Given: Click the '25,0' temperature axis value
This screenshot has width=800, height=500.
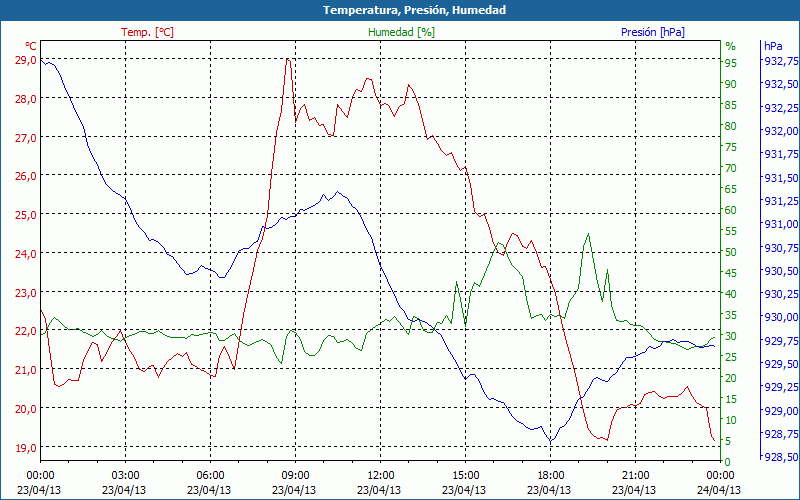Looking at the screenshot, I should [26, 215].
